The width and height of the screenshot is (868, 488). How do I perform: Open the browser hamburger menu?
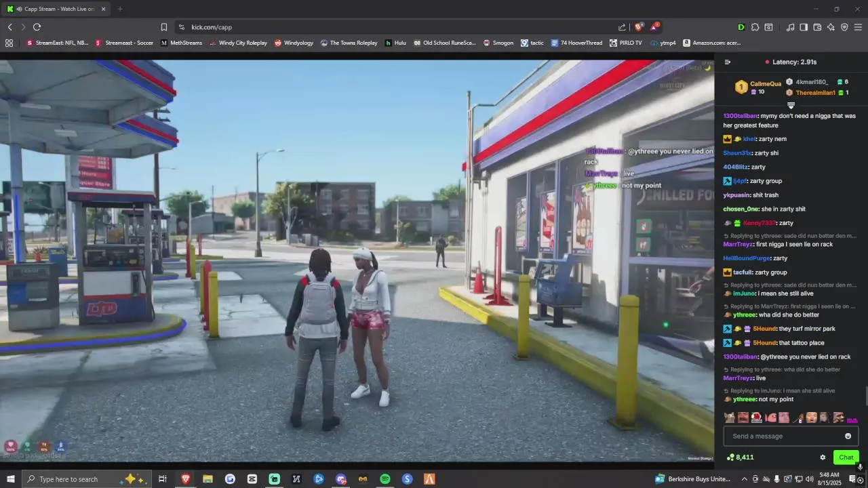click(x=858, y=27)
